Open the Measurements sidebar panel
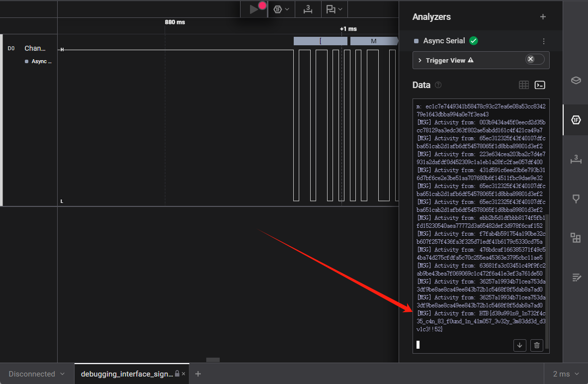588x384 pixels. click(x=576, y=159)
